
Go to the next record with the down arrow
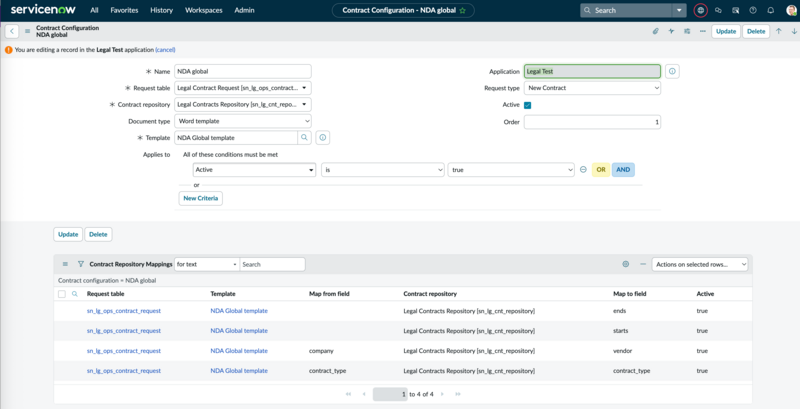tap(793, 31)
